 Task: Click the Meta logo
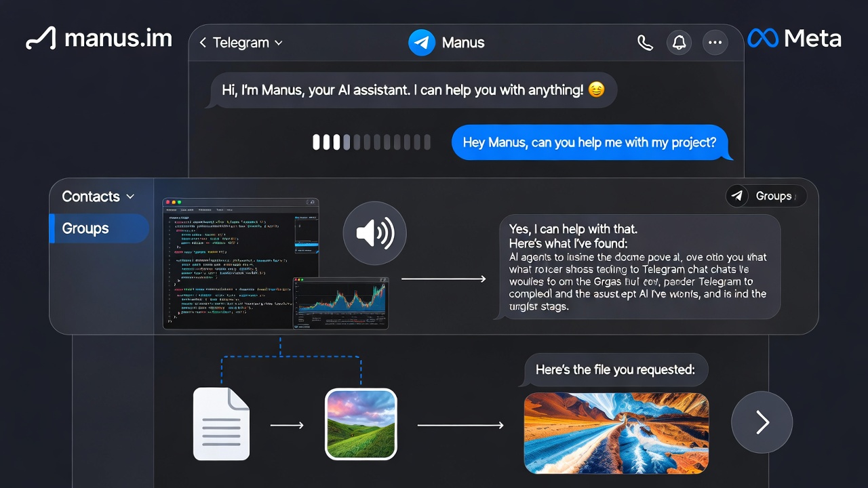click(x=794, y=39)
